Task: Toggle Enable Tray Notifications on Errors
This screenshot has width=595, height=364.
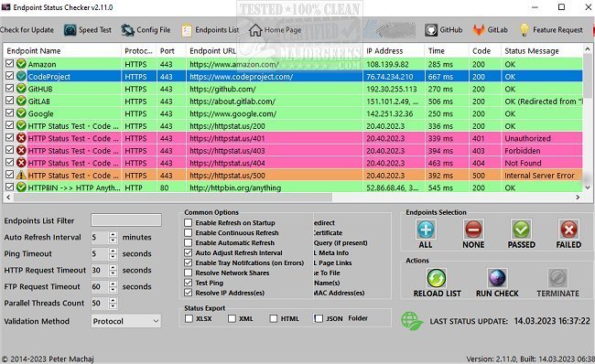Action: [189, 262]
